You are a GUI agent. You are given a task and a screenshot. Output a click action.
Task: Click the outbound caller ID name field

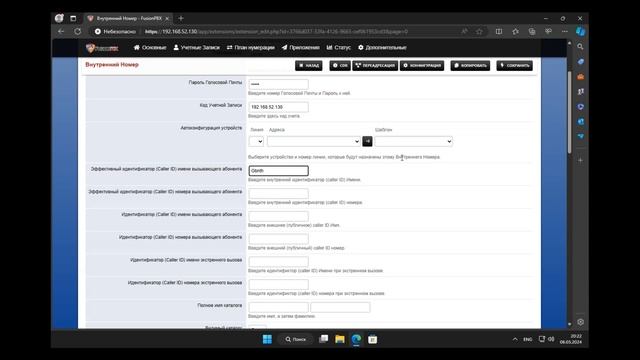(x=278, y=216)
